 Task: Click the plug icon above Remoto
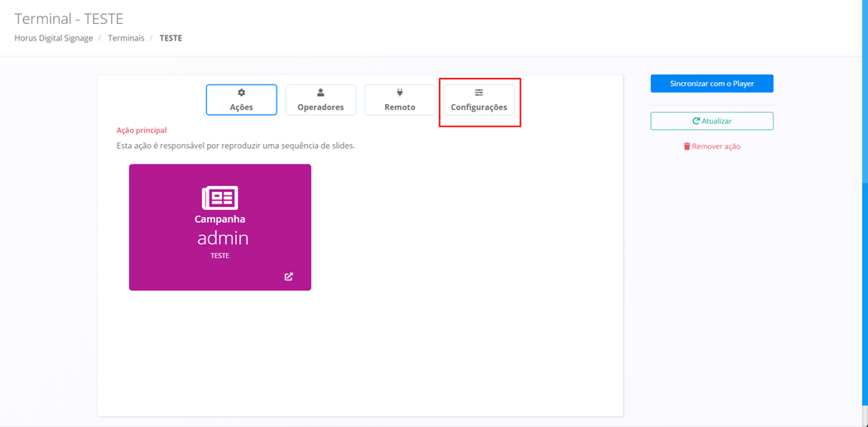pos(399,93)
